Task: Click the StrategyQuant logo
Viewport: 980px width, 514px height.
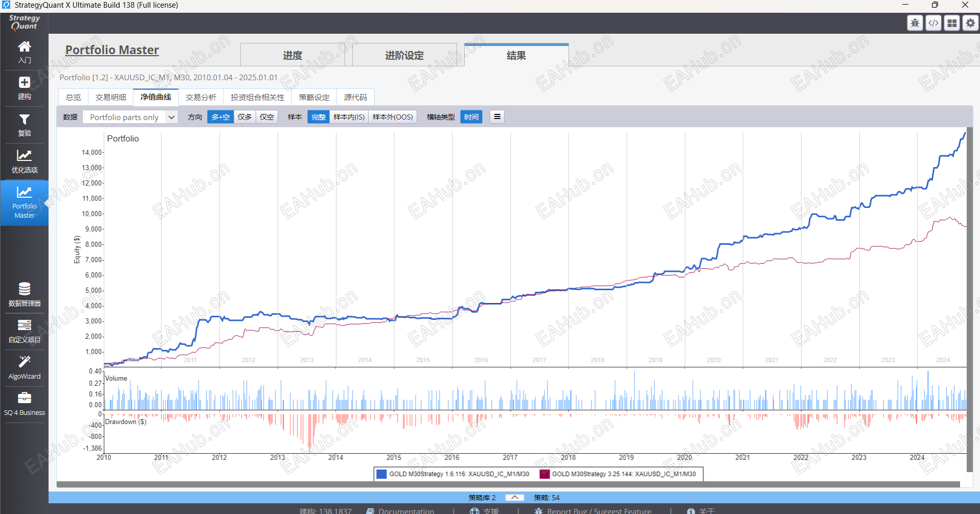Action: (24, 22)
